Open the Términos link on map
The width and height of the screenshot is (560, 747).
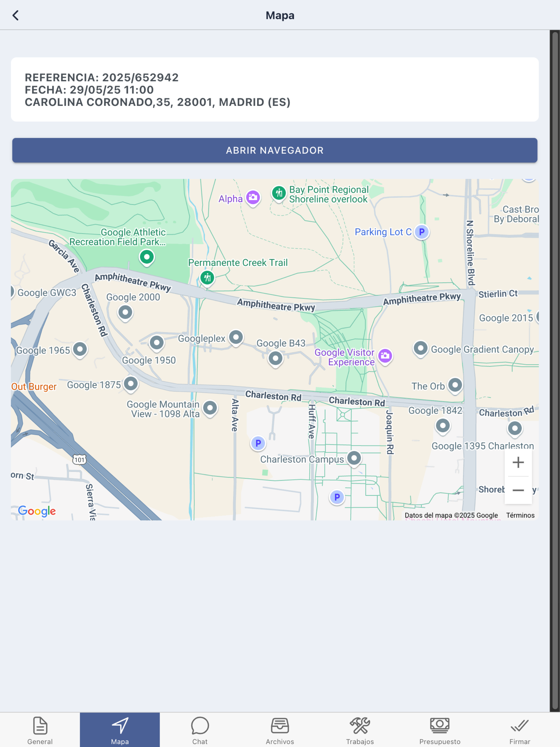[x=520, y=515]
